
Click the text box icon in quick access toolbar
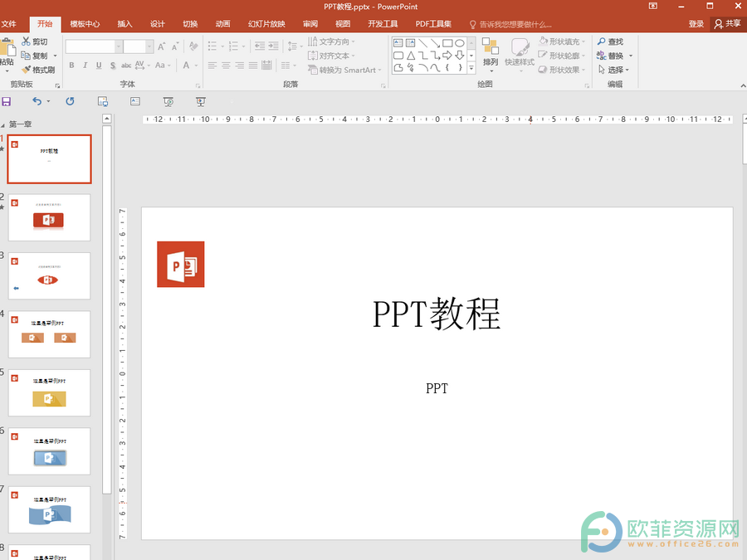(x=135, y=101)
